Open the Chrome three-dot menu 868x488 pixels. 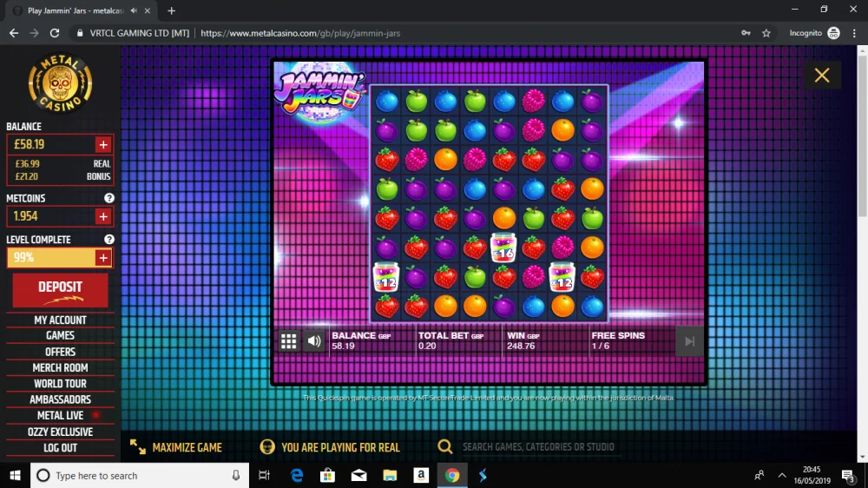[854, 33]
